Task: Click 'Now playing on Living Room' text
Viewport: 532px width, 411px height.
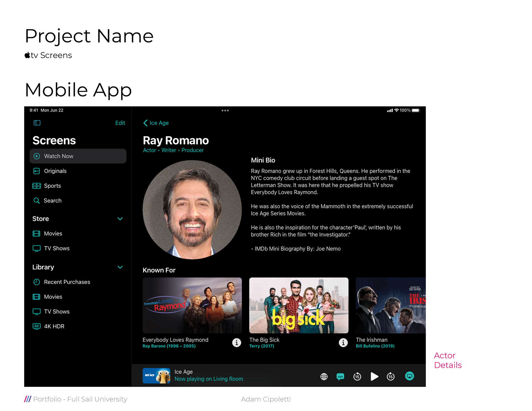Action: point(209,379)
